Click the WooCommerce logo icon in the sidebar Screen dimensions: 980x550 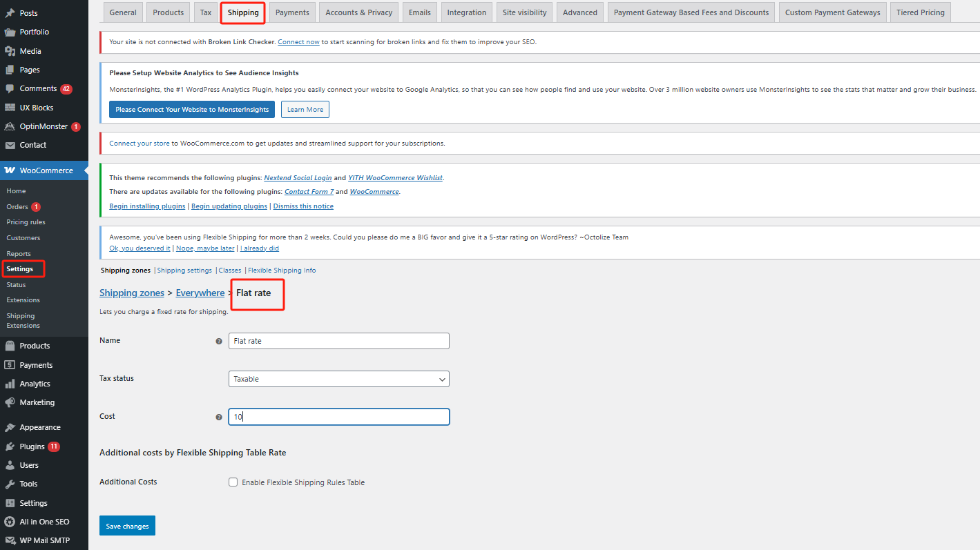tap(10, 170)
